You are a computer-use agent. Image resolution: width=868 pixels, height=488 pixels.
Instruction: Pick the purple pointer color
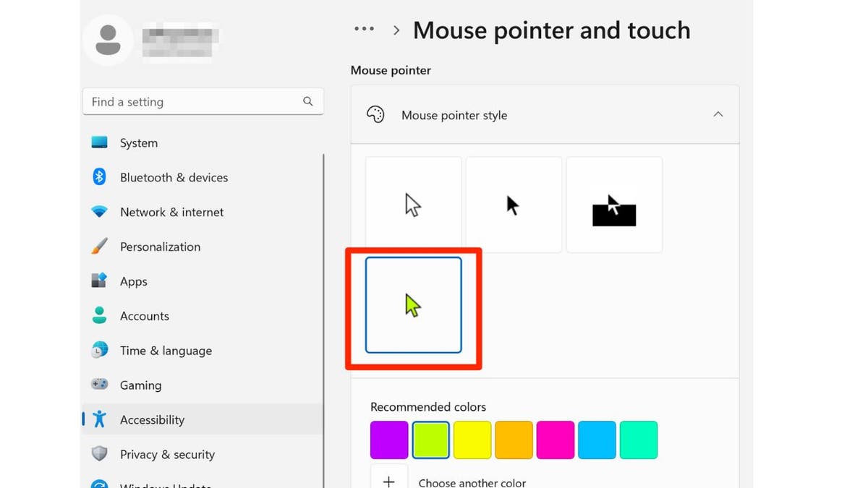tap(389, 440)
